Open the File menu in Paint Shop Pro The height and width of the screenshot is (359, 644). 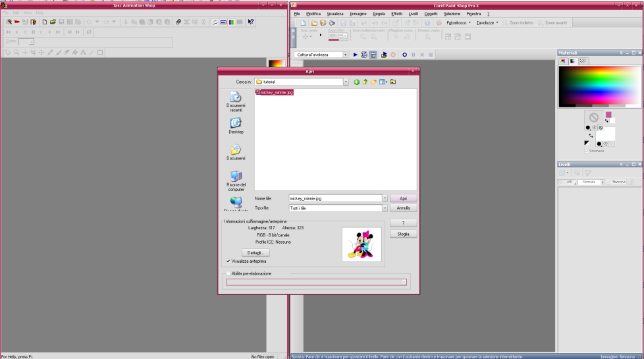pyautogui.click(x=297, y=14)
